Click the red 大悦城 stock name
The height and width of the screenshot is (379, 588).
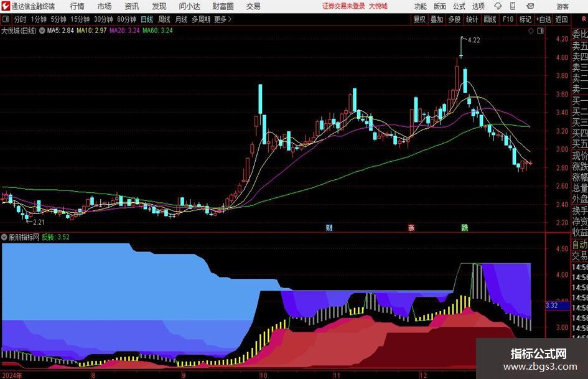pyautogui.click(x=378, y=6)
